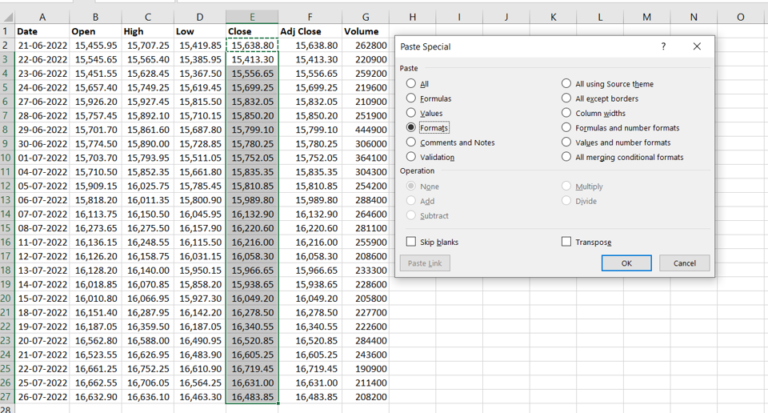Choose Formulas and number formats
Screen dimensions: 768x413
(x=567, y=128)
